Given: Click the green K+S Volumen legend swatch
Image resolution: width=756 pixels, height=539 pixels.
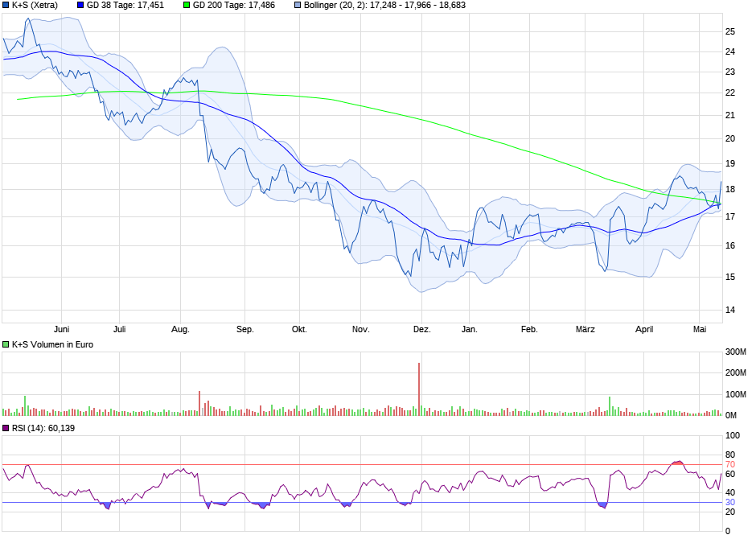Looking at the screenshot, I should [x=6, y=344].
